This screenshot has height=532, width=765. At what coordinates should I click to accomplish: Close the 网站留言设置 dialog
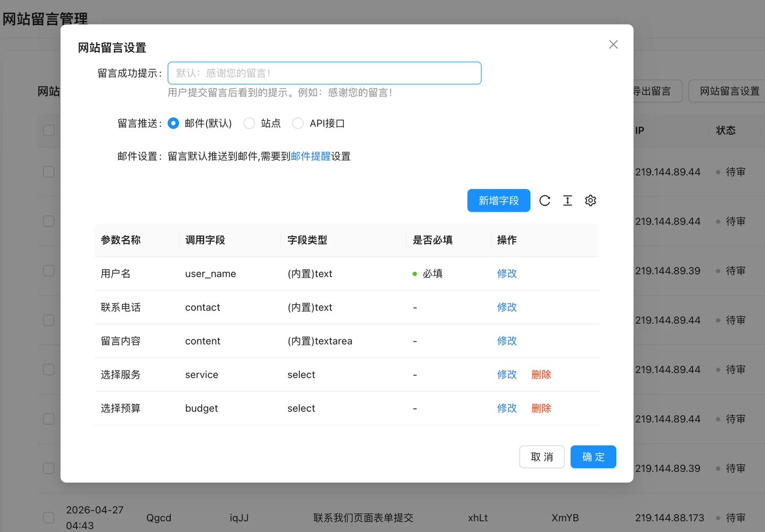[x=613, y=45]
